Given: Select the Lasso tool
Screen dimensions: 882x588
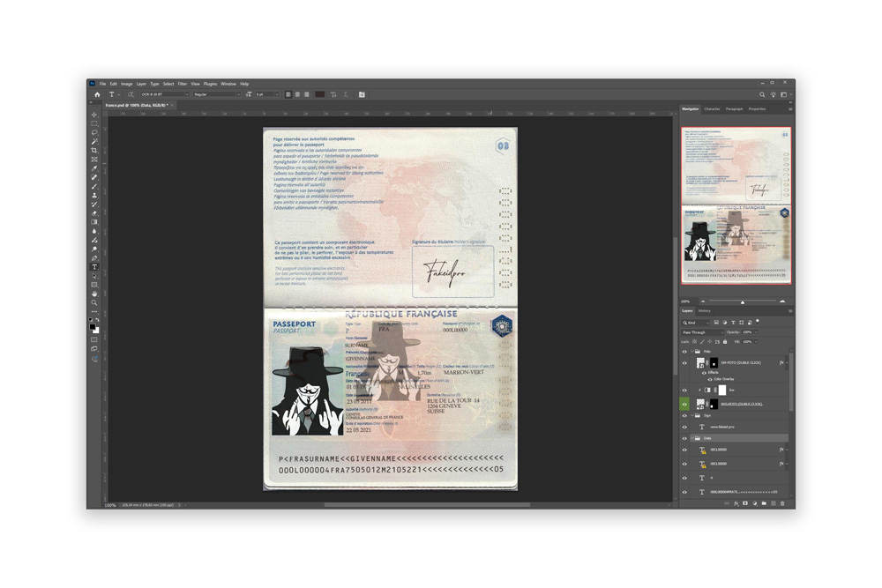Looking at the screenshot, I should (92, 134).
